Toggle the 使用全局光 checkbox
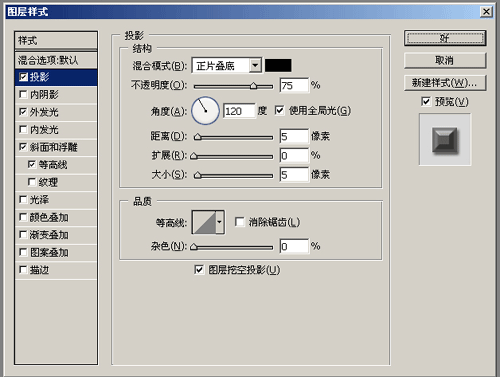 (279, 110)
